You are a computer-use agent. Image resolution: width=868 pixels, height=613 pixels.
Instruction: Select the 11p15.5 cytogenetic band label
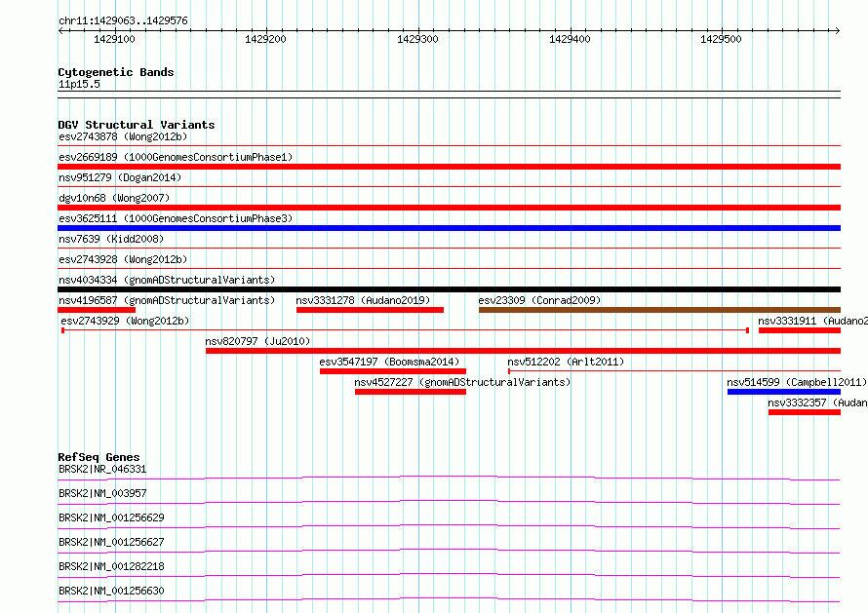point(79,84)
